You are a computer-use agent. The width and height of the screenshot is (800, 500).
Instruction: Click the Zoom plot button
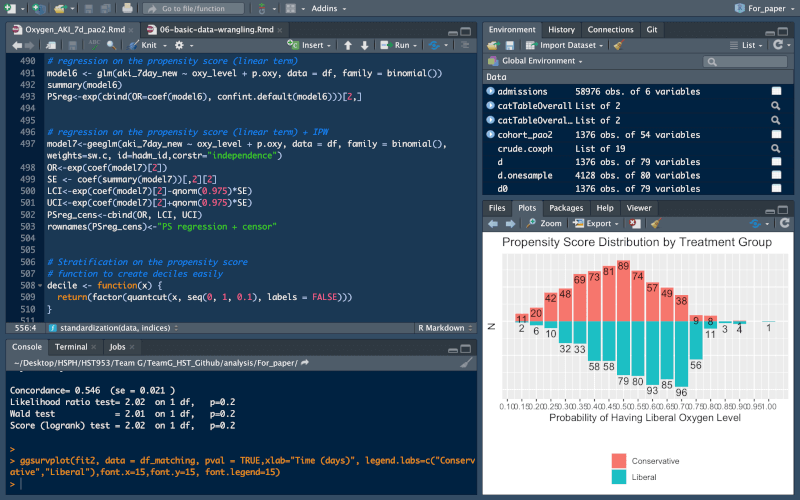544,223
